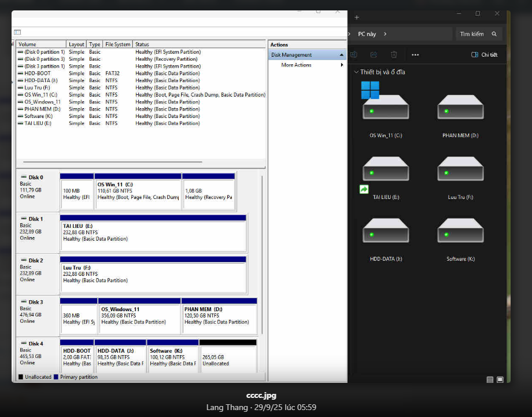The image size is (532, 417).
Task: Open the Luu Tru (F:) drive icon
Action: (460, 169)
